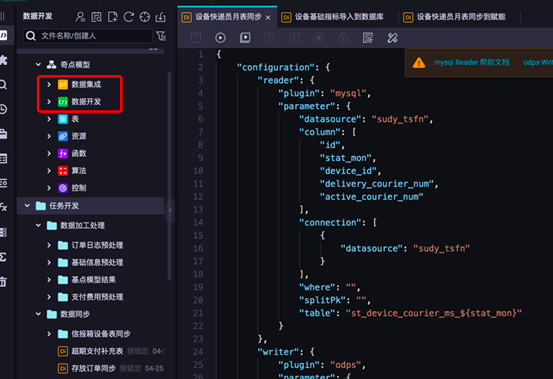Click the submit and unlock icon in toolbar
This screenshot has width=553, height=379.
294,38
